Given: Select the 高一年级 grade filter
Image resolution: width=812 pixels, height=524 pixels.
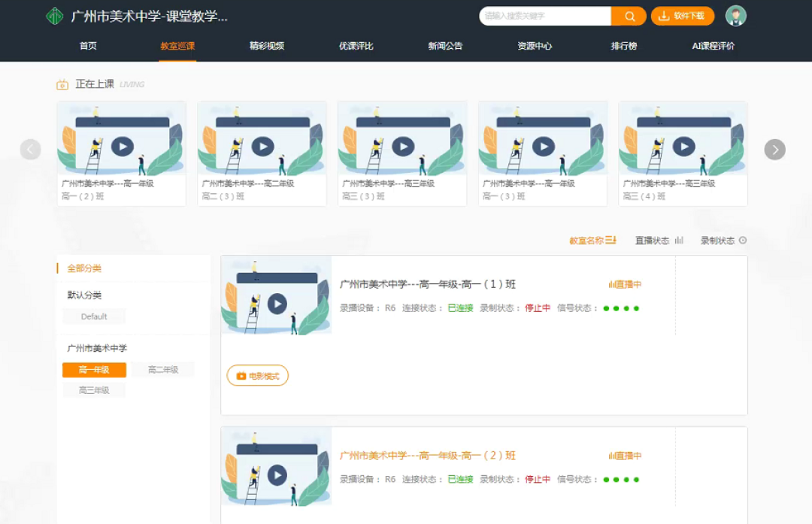Looking at the screenshot, I should (x=94, y=370).
